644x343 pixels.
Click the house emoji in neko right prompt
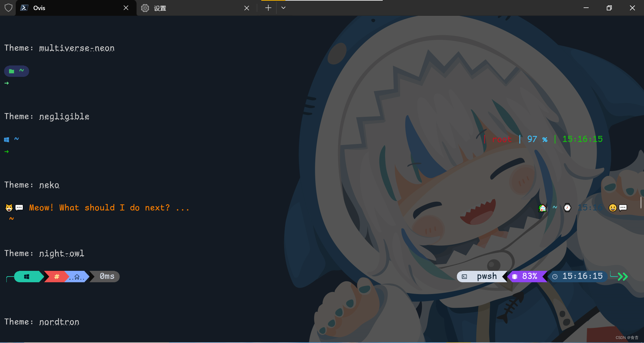[x=542, y=208]
